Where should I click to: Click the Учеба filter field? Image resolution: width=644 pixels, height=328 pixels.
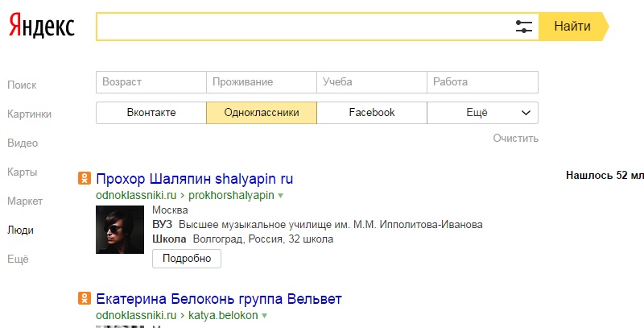point(372,81)
